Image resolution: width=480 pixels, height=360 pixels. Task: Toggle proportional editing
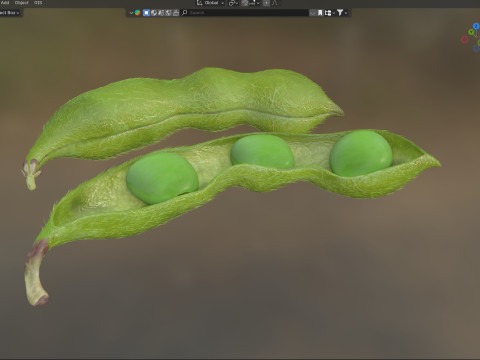coord(266,3)
